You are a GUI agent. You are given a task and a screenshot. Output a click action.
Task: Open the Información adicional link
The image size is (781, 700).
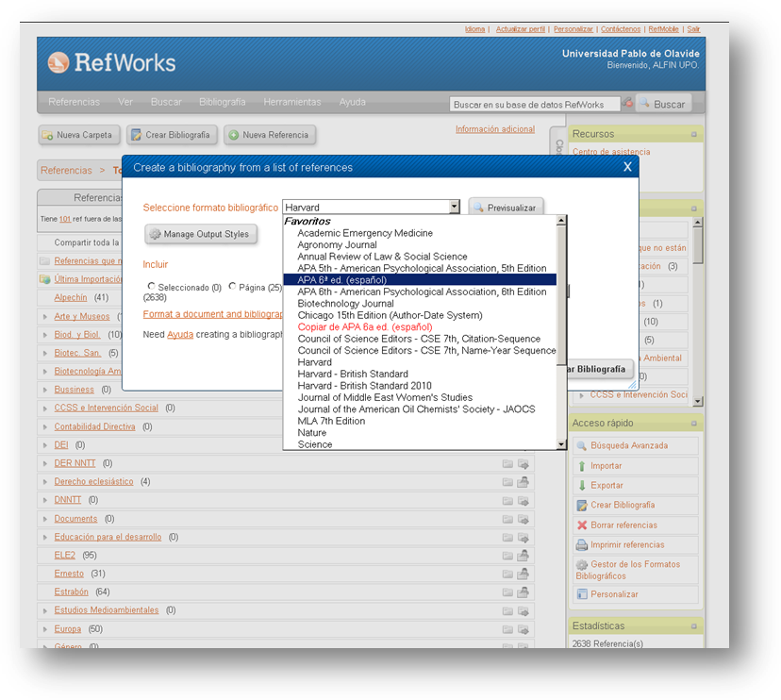click(x=495, y=129)
